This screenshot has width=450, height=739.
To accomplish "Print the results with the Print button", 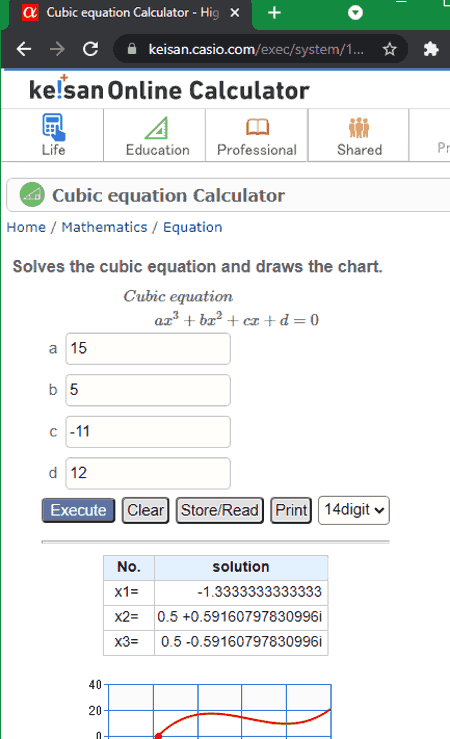I will pyautogui.click(x=291, y=510).
